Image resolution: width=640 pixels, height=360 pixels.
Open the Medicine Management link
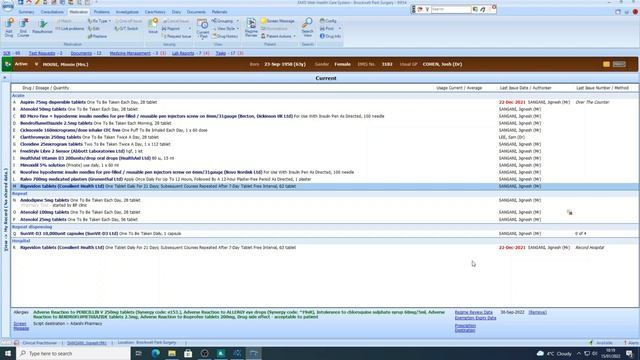tap(130, 53)
